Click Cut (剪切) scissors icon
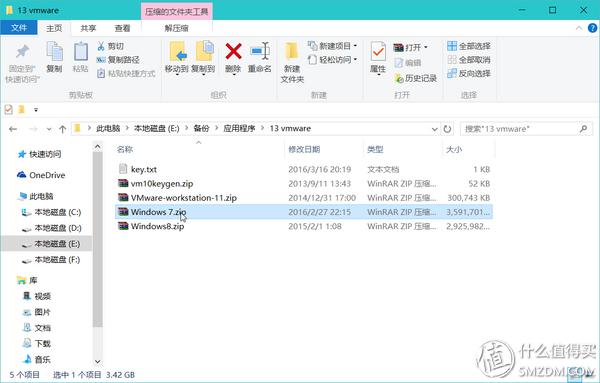 pyautogui.click(x=101, y=46)
